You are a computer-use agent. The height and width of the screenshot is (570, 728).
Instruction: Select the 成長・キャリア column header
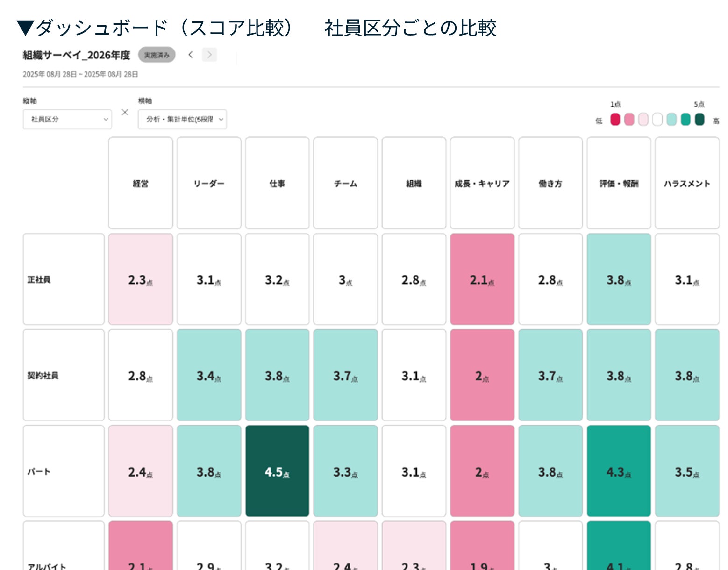(x=482, y=183)
